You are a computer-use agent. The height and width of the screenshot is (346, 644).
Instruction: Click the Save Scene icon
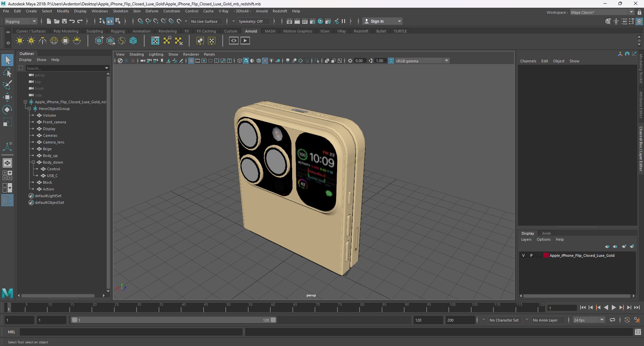coord(64,21)
